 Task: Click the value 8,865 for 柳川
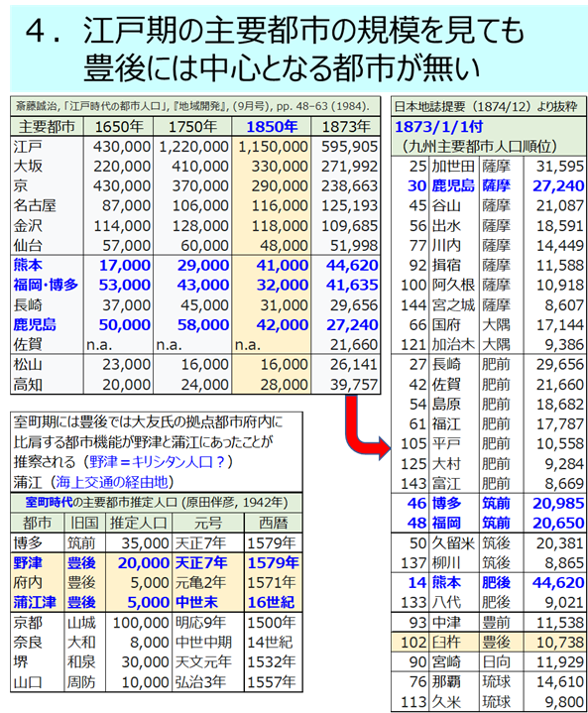click(564, 563)
